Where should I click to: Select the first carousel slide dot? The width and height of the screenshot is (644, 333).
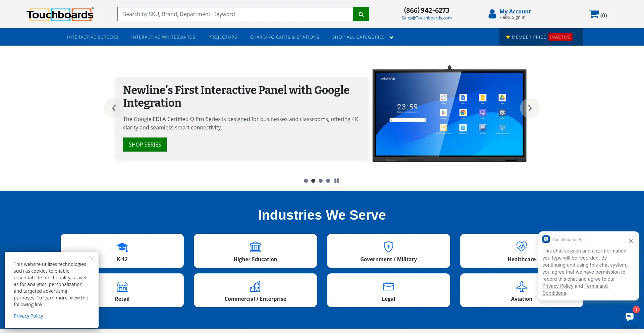(306, 181)
